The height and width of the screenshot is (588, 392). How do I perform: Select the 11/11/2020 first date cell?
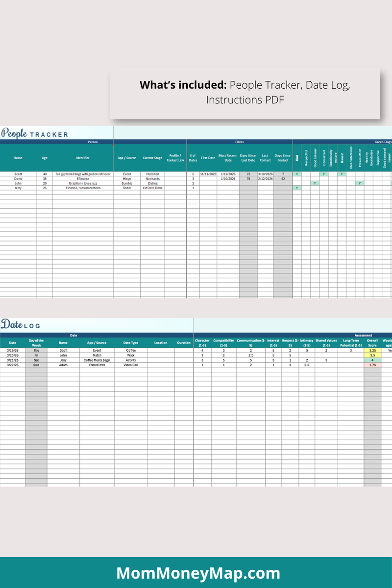208,174
